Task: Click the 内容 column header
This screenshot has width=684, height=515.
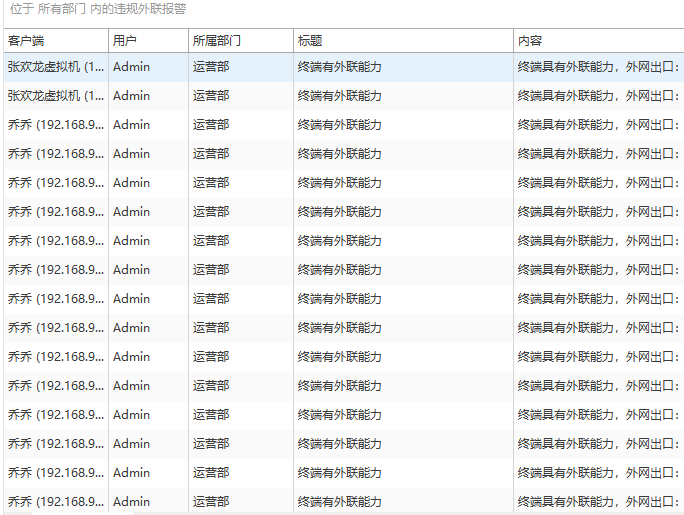Action: (598, 41)
